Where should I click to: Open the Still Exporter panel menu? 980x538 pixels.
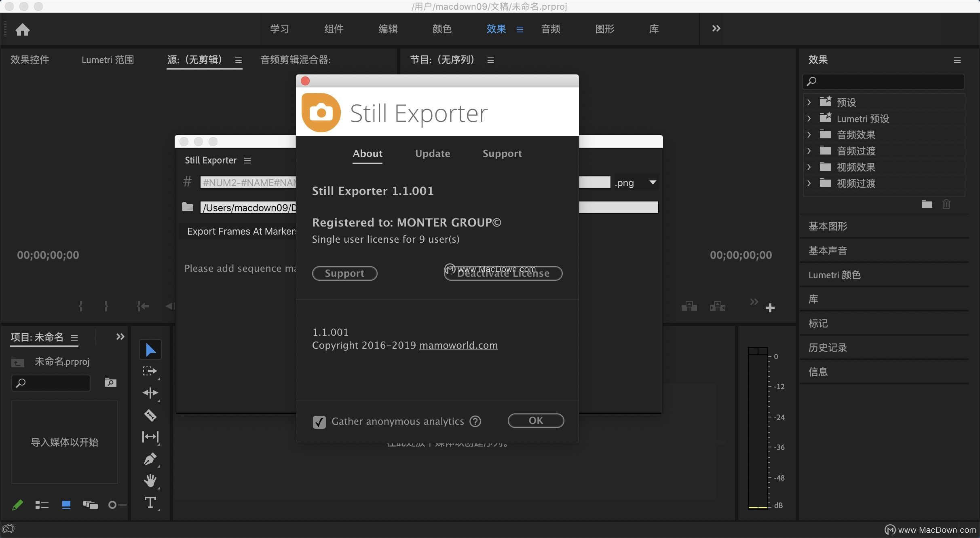pos(247,161)
